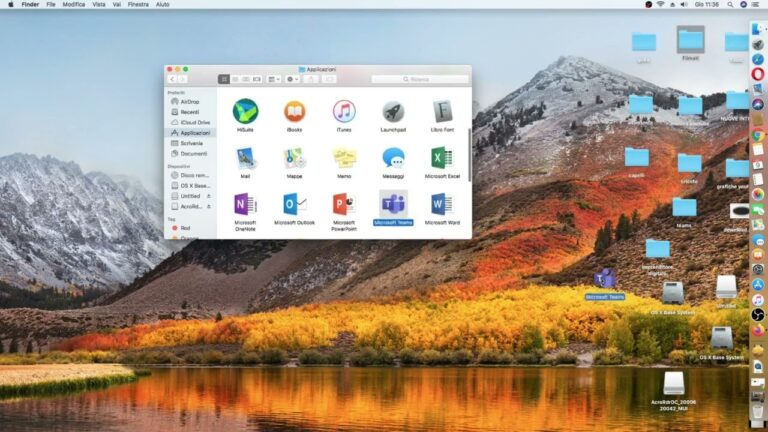768x432 pixels.
Task: Eject the Untitled disk in sidebar
Action: pyautogui.click(x=209, y=196)
